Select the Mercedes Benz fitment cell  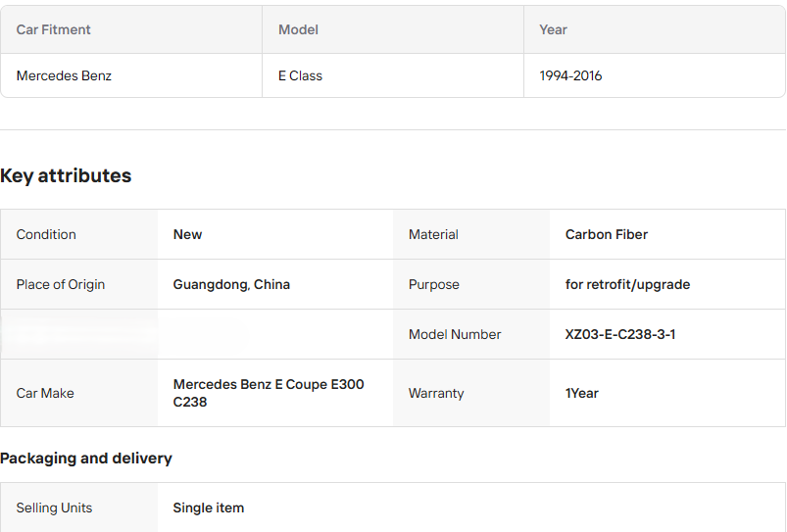pyautogui.click(x=64, y=75)
